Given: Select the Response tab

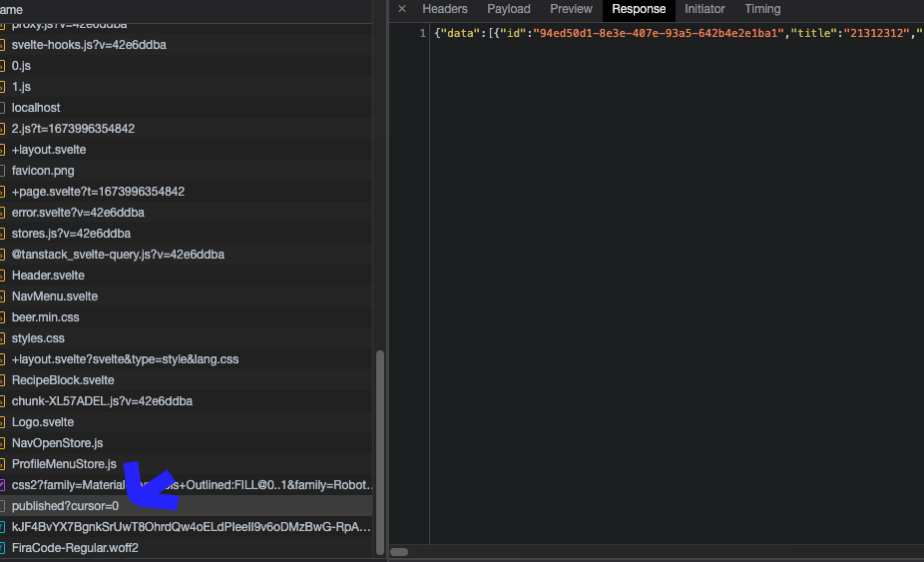Looking at the screenshot, I should click(639, 9).
